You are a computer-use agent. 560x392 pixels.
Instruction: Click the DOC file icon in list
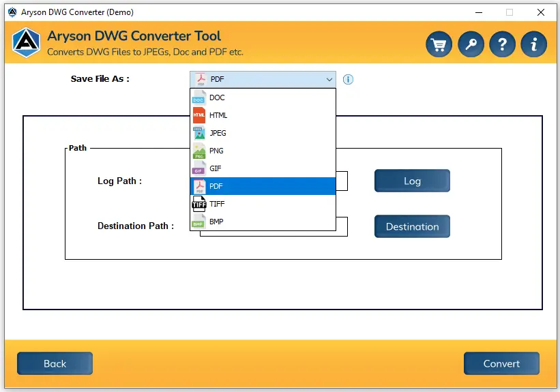pos(199,97)
